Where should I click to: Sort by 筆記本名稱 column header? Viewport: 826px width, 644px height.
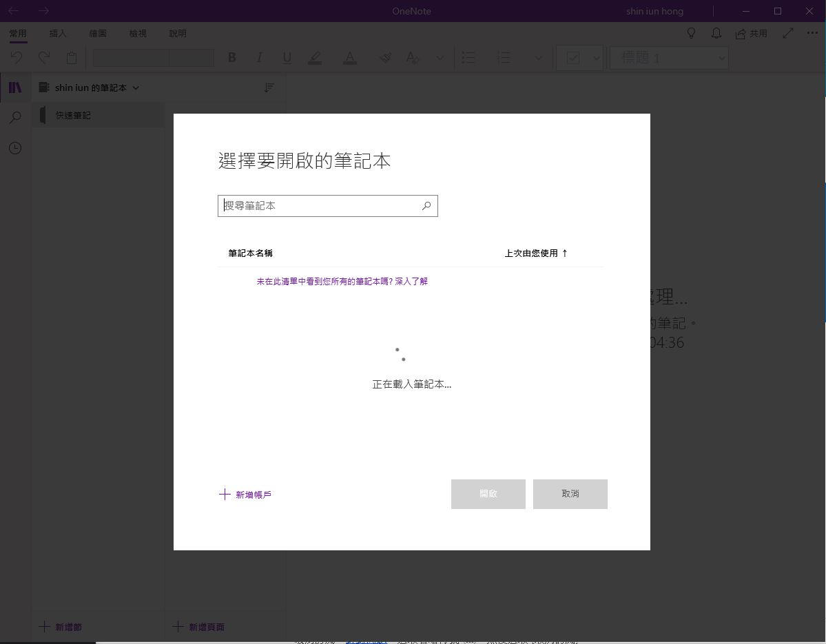tap(250, 253)
